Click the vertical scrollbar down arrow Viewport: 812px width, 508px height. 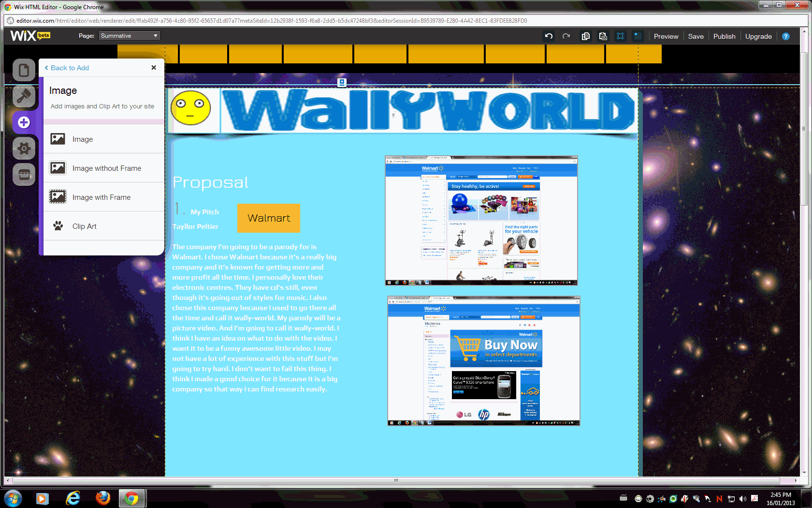pos(804,473)
